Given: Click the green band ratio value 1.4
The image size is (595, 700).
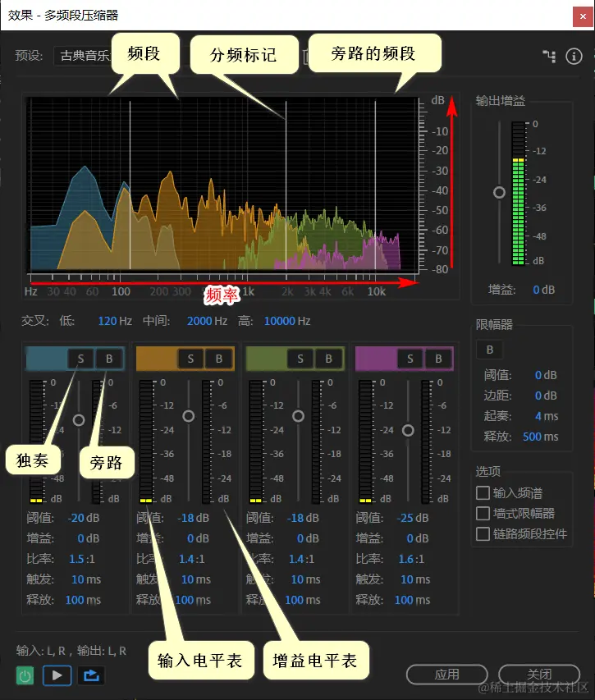Looking at the screenshot, I should (x=295, y=559).
